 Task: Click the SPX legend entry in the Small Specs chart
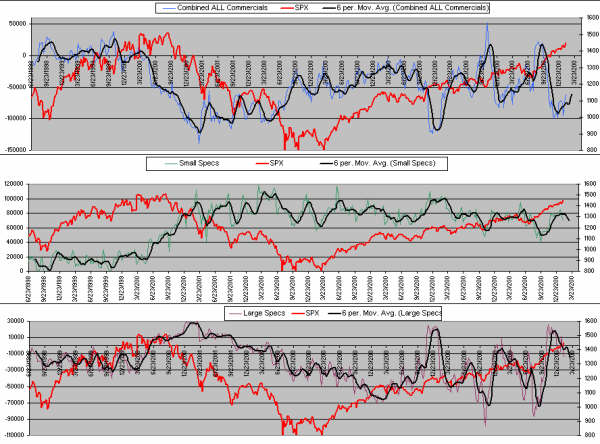tap(269, 163)
